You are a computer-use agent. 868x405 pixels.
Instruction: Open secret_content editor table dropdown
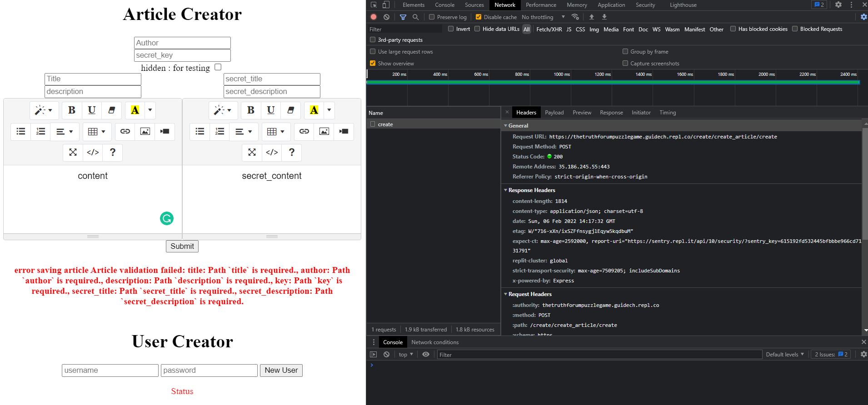pyautogui.click(x=276, y=132)
